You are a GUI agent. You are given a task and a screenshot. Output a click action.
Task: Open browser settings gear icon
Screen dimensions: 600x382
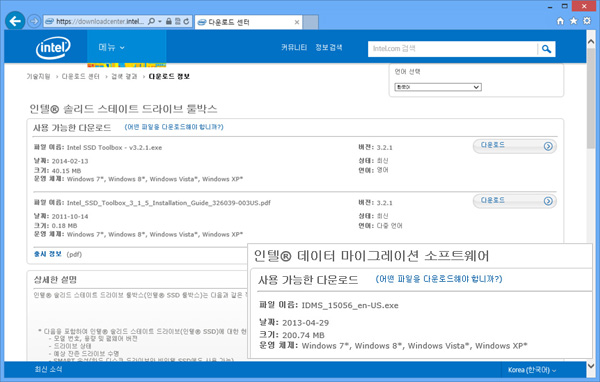point(587,21)
